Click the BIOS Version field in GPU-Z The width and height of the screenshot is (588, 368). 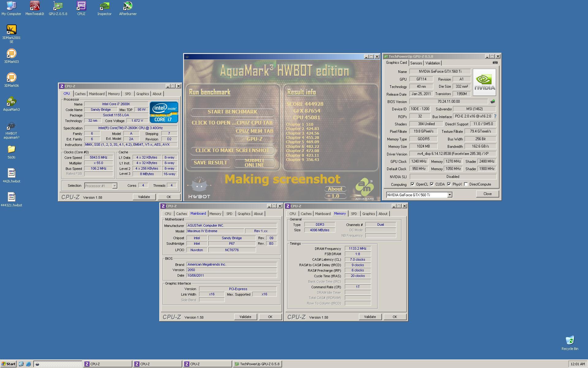pyautogui.click(x=449, y=102)
